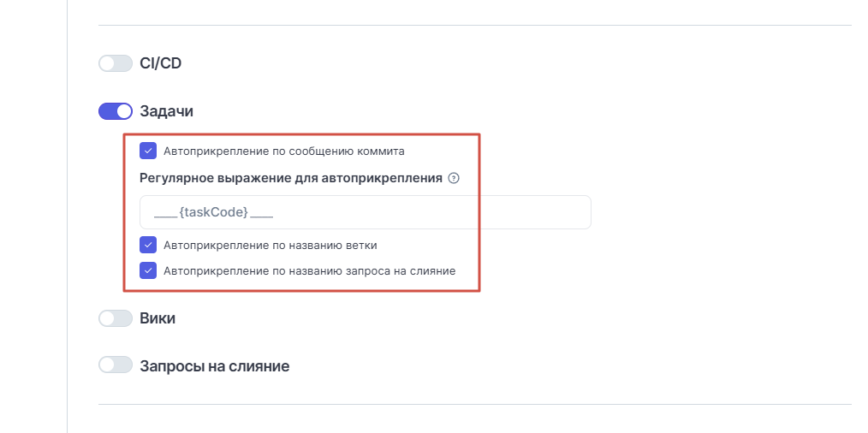Uncheck the Автоприкрепление по названию ветки checkbox
Viewport: 868px width, 433px height.
[148, 244]
